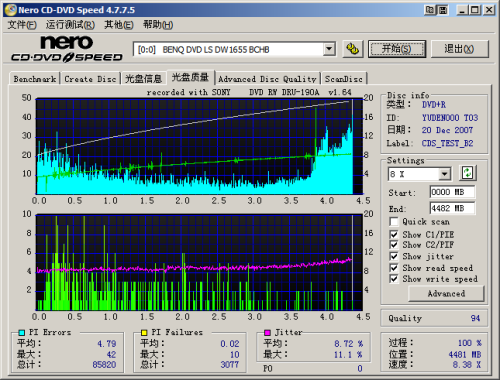500x380 pixels.
Task: Click the PO value 0
Action: [360, 368]
